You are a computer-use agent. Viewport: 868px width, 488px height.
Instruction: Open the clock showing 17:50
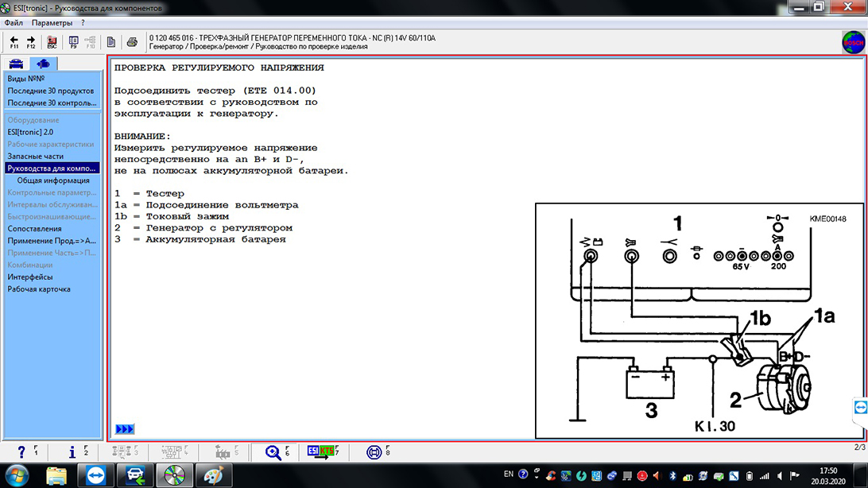(828, 476)
